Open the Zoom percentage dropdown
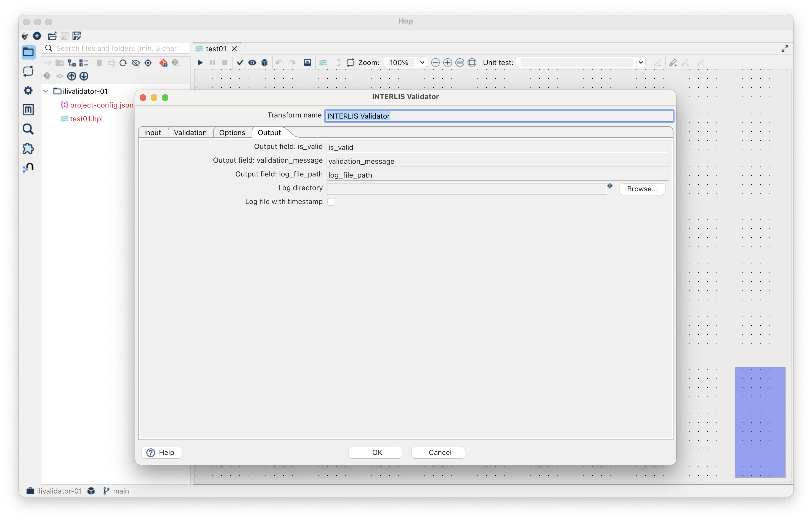This screenshot has width=812, height=520. 422,63
